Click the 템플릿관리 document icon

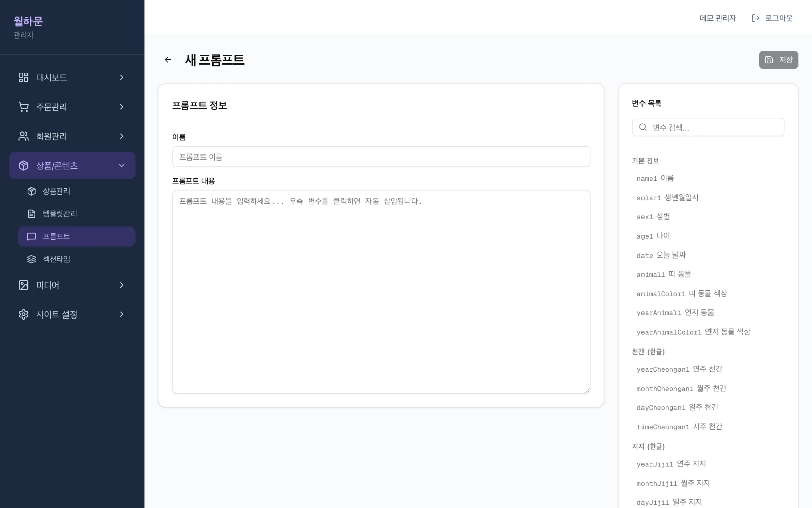tap(31, 214)
